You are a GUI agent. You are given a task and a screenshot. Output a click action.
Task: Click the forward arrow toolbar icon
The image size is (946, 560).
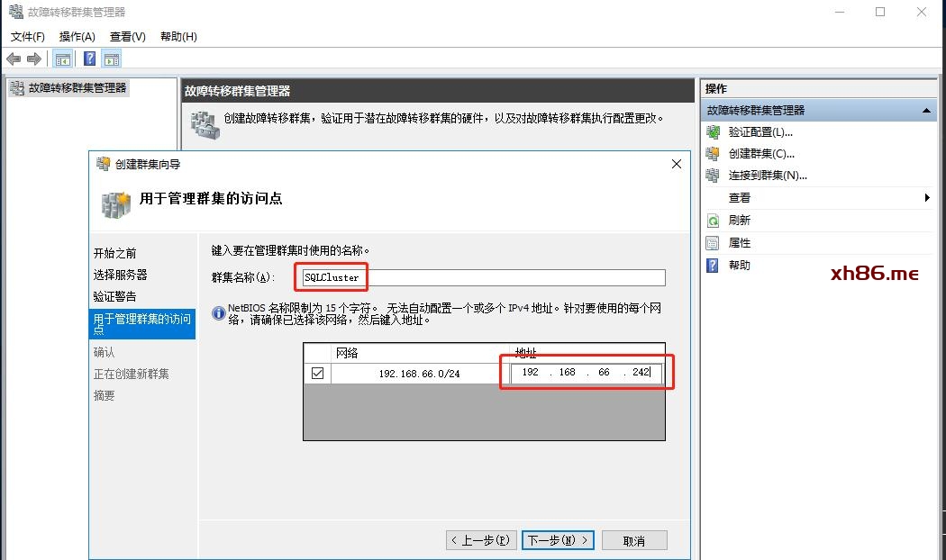34,59
